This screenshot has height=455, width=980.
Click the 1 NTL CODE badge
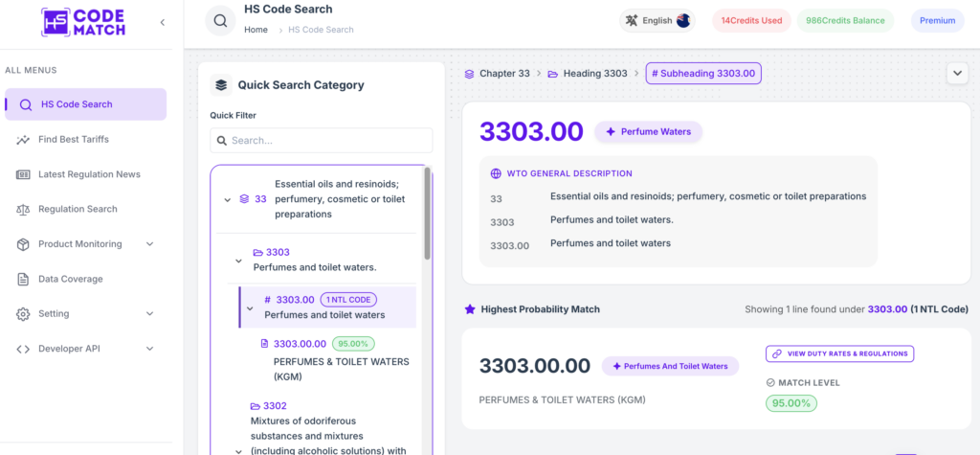[x=348, y=300]
